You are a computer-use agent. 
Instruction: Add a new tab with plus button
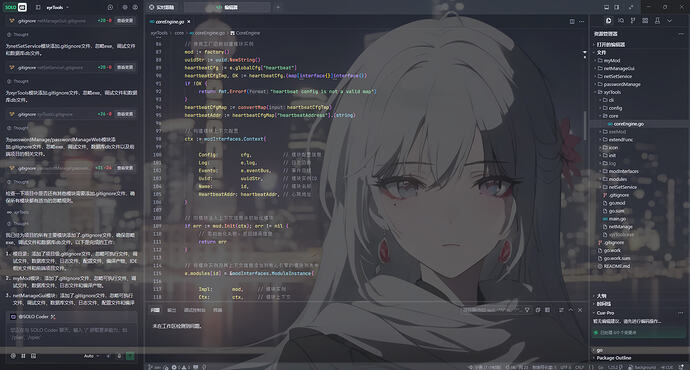click(278, 7)
